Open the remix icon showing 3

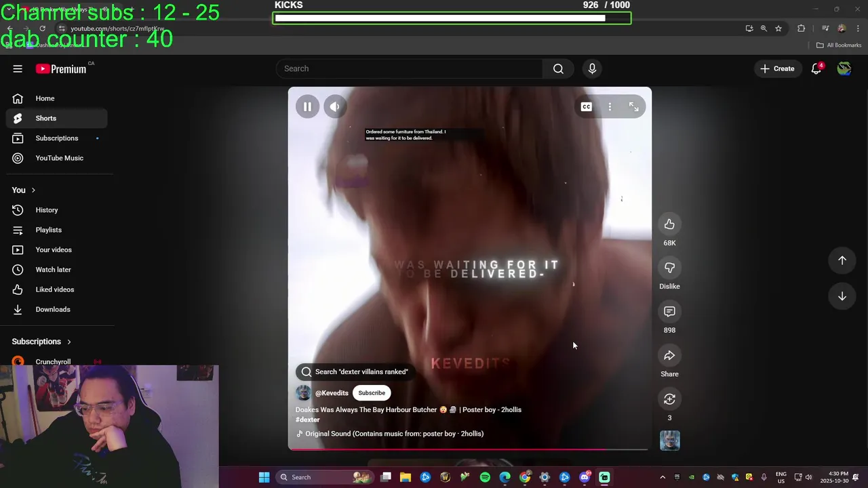(669, 399)
